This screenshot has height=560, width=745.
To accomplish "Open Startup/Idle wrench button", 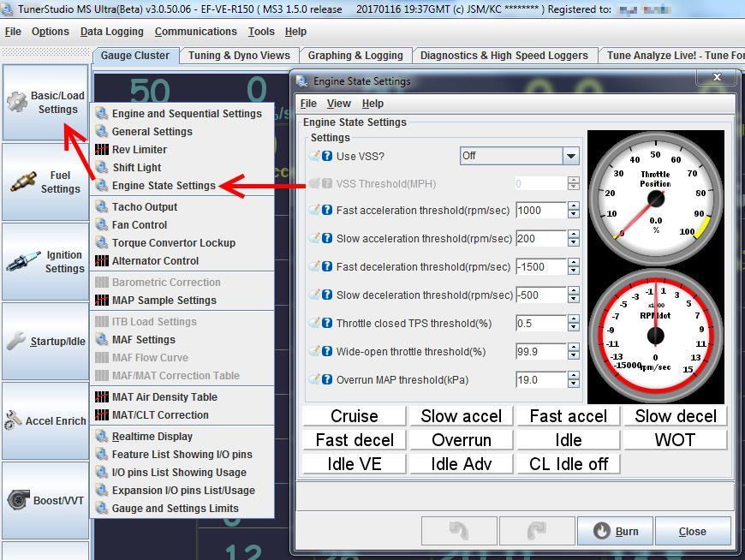I will [x=45, y=342].
